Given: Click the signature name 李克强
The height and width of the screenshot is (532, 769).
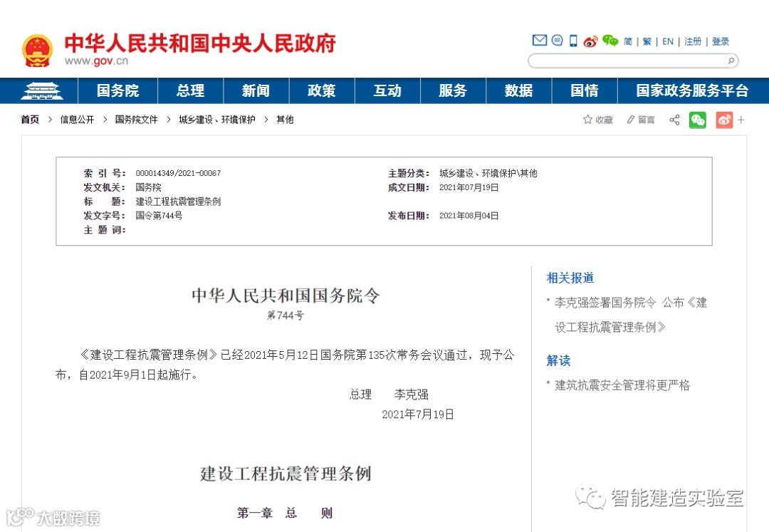Looking at the screenshot, I should 411,395.
